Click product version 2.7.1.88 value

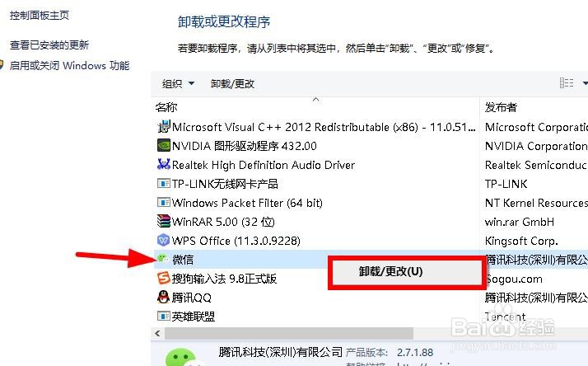(415, 353)
